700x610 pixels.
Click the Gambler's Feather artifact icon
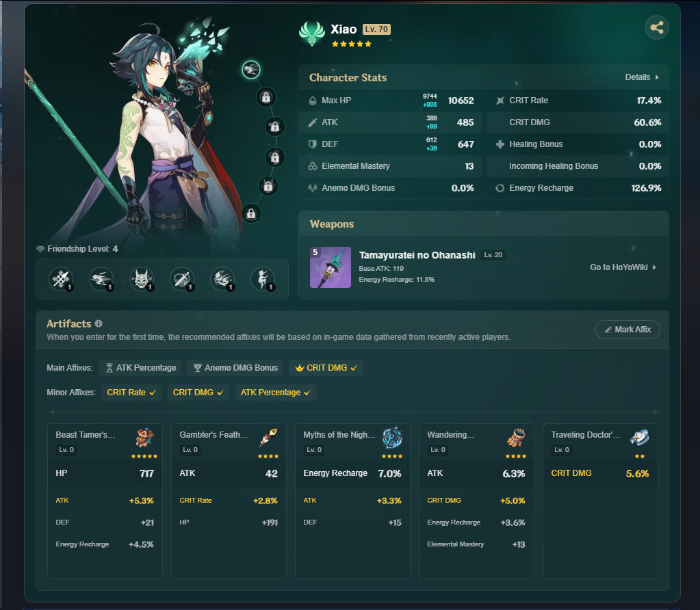point(268,437)
